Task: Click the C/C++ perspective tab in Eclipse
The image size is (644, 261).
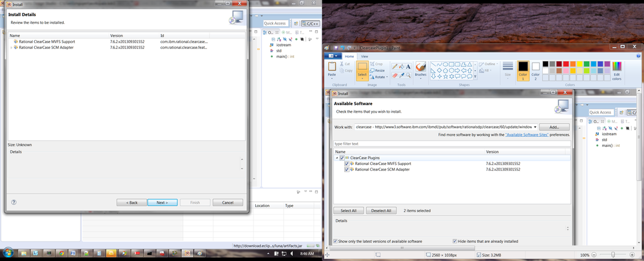Action: pos(311,23)
